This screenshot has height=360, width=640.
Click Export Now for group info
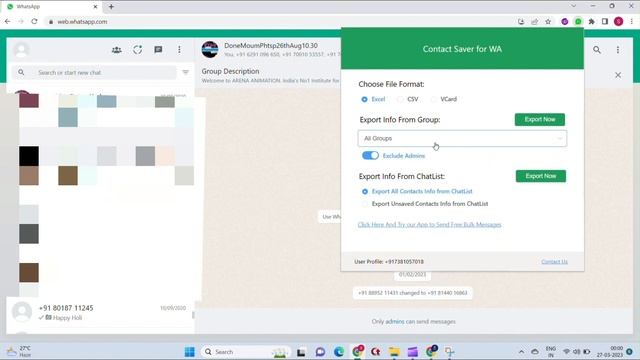[x=540, y=120]
